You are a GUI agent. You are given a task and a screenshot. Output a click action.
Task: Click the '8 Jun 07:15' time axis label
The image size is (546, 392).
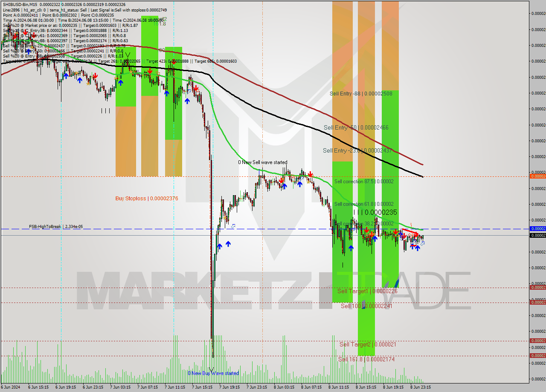tap(311, 387)
